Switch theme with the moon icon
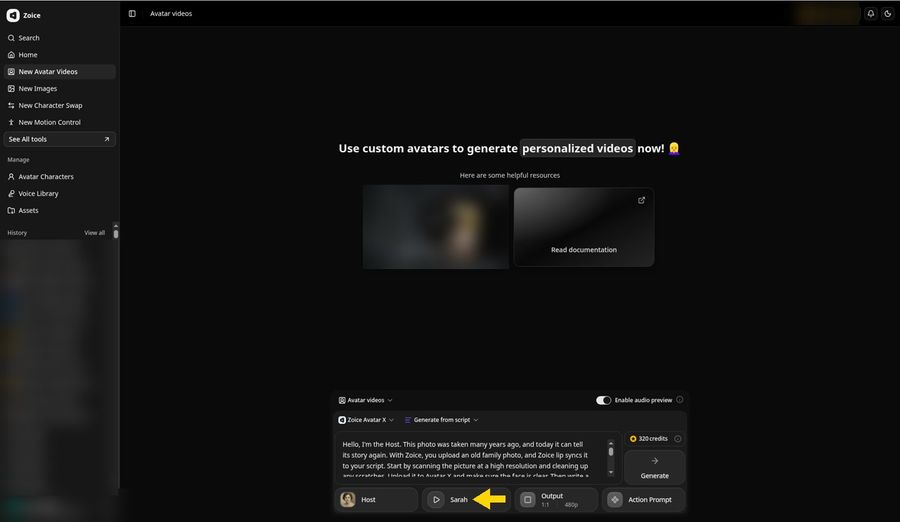The height and width of the screenshot is (522, 900). click(x=887, y=13)
